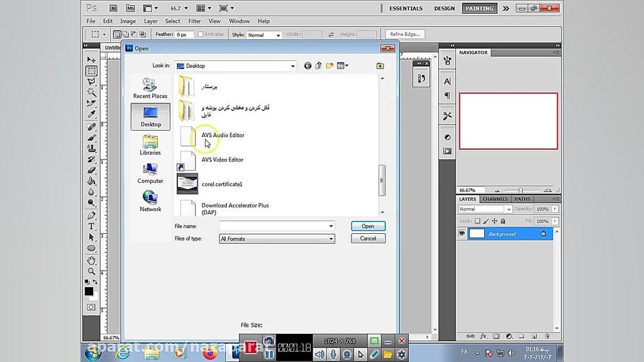
Task: Choose Add to selection mode
Action: coord(126,35)
